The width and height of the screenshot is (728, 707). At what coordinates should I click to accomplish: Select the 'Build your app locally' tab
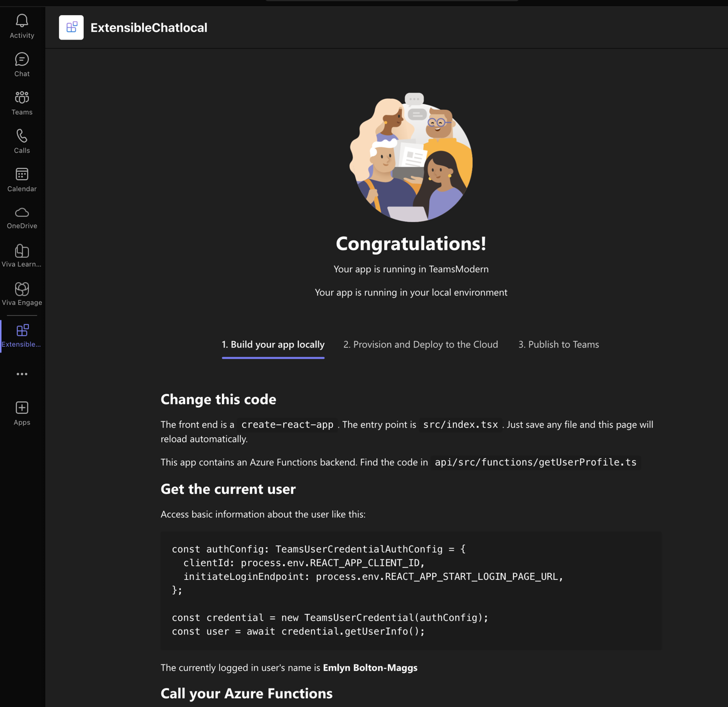pos(273,345)
